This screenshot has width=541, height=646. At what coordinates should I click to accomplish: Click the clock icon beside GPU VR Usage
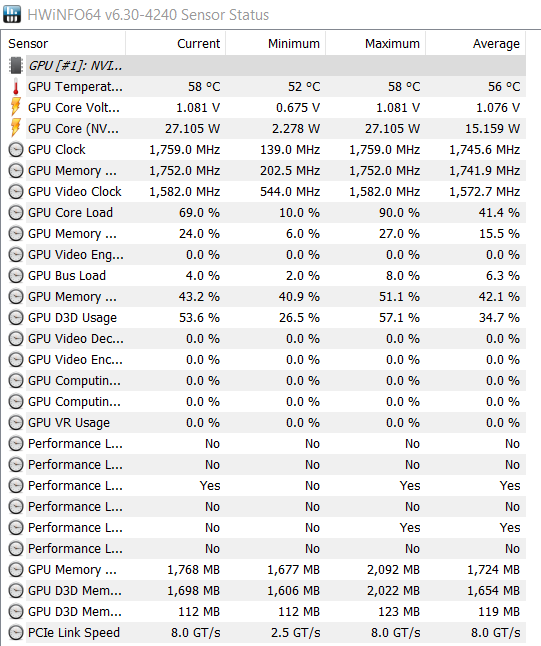click(16, 423)
